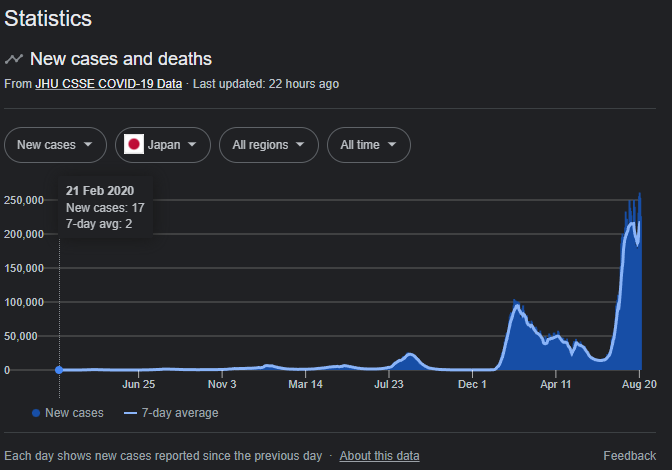Click the New cases and deaths heading
The width and height of the screenshot is (672, 470).
(x=121, y=59)
